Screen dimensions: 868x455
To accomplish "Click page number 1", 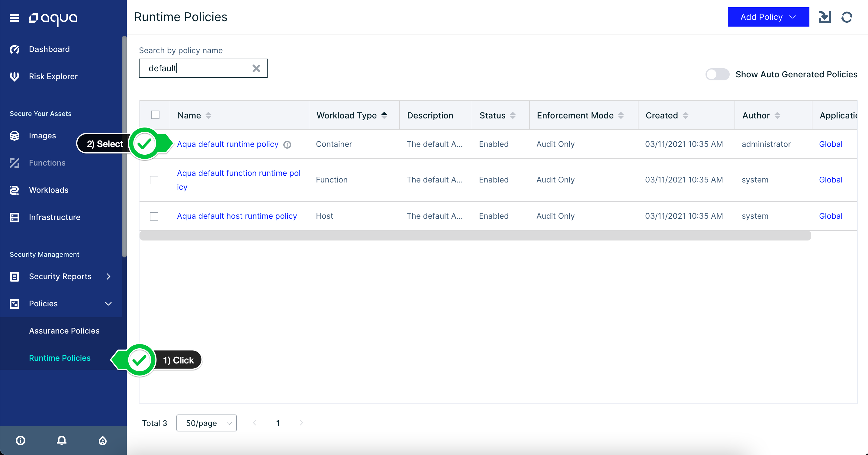I will pos(278,423).
